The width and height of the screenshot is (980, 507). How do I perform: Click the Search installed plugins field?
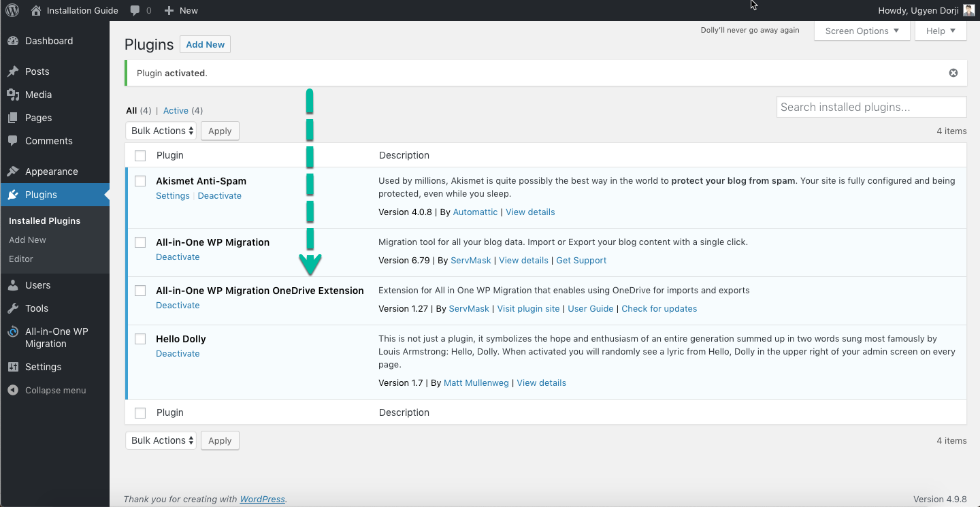click(x=871, y=107)
